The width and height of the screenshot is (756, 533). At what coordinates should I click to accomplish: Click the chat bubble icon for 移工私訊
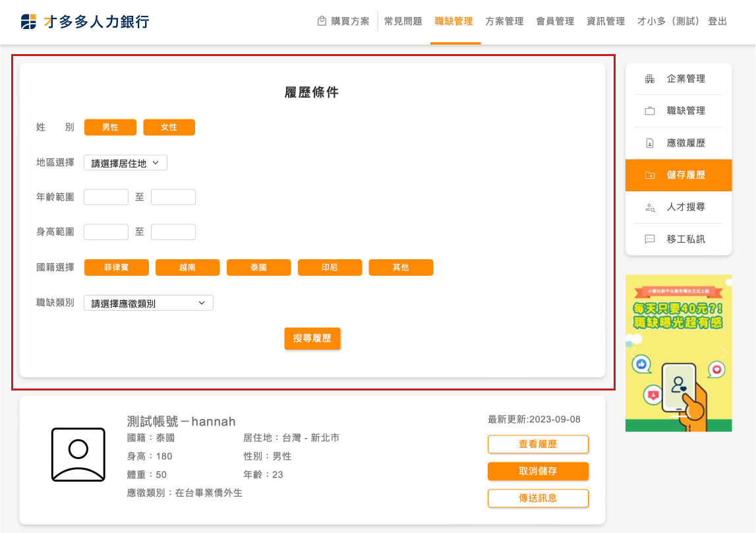pyautogui.click(x=650, y=239)
